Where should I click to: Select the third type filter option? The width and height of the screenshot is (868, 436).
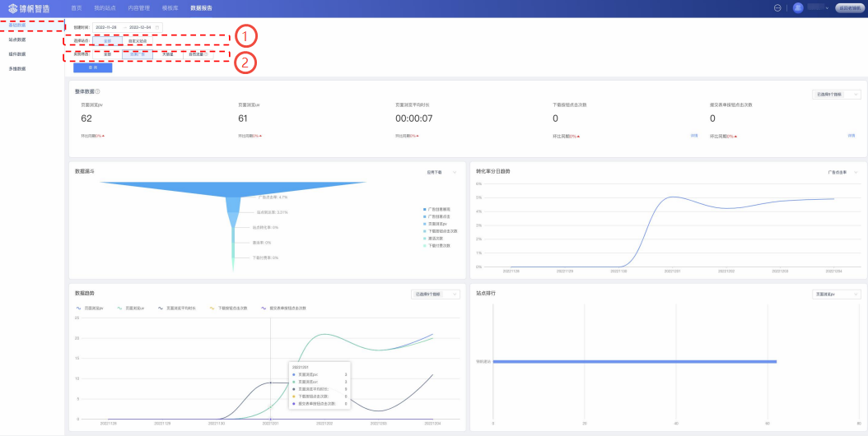(167, 54)
